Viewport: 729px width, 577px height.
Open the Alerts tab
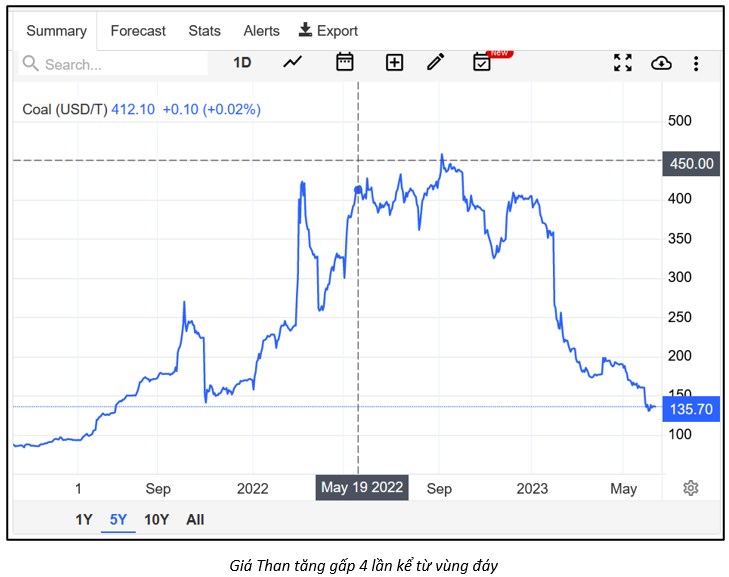[261, 31]
